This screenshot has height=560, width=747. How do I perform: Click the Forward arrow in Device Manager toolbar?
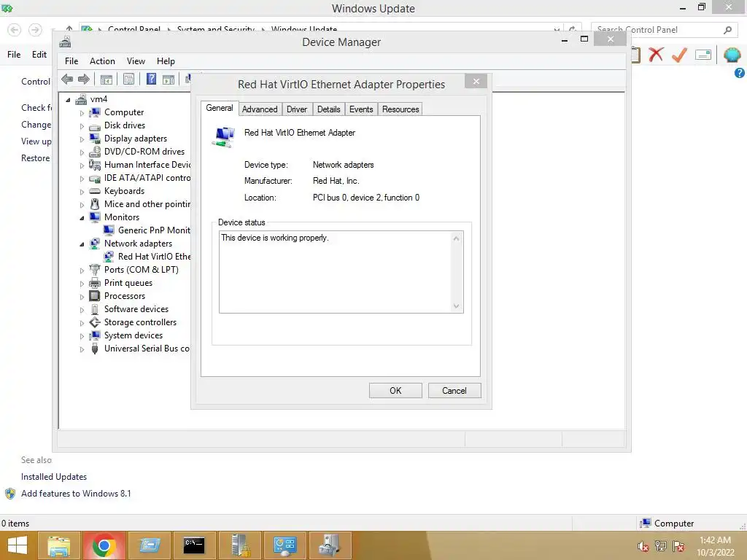pos(84,79)
